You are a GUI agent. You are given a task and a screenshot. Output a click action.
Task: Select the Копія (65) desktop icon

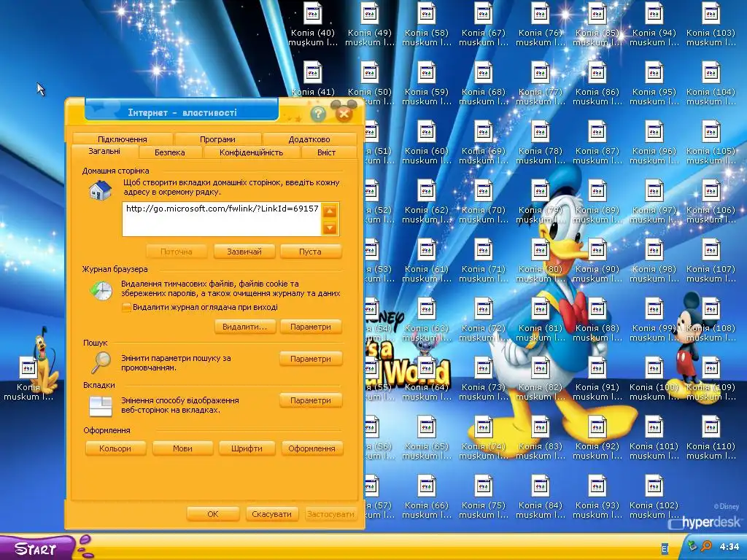click(x=426, y=438)
